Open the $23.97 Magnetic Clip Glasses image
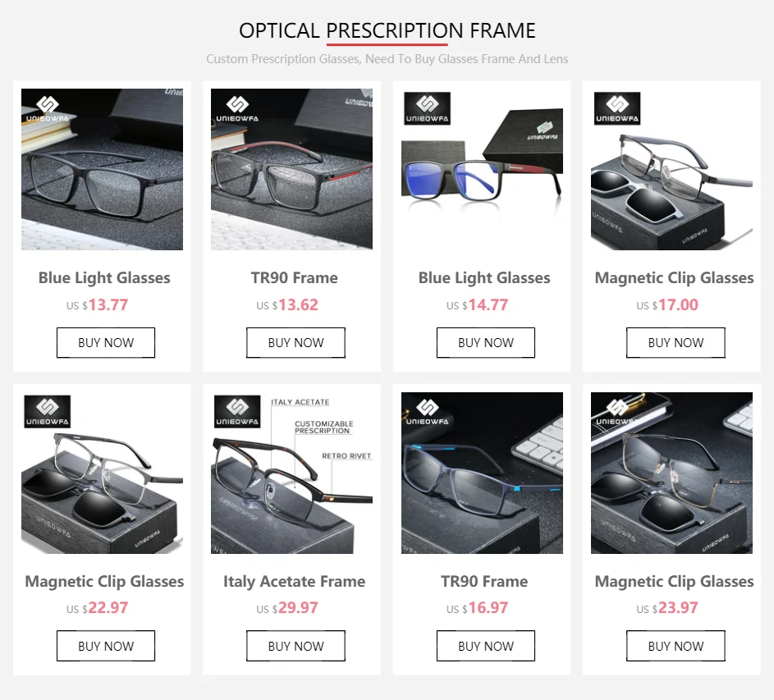This screenshot has width=774, height=700. point(672,473)
